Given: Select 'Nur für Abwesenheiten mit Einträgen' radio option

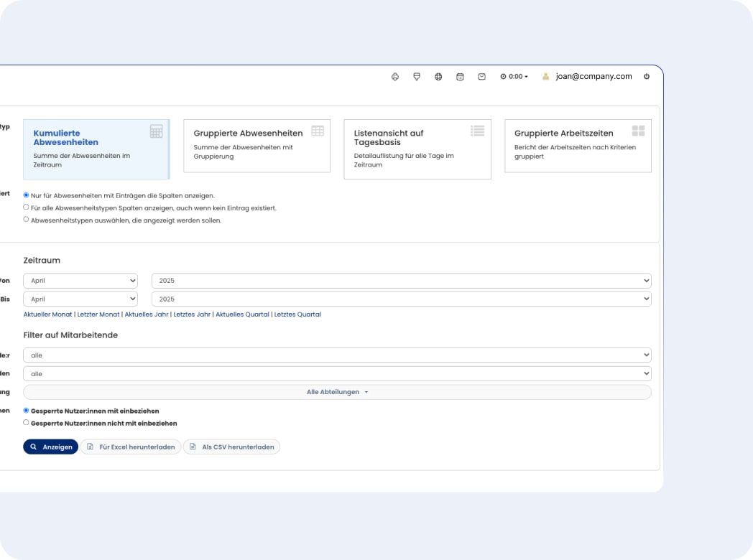Looking at the screenshot, I should [x=27, y=195].
